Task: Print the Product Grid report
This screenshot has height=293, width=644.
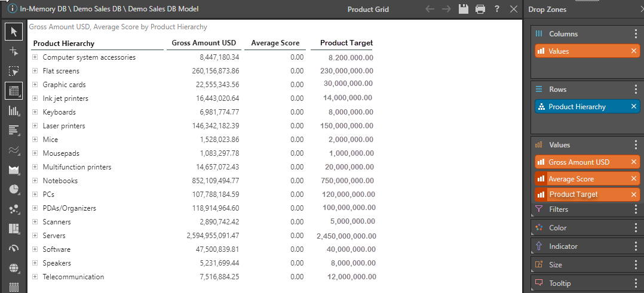Action: 480,9
